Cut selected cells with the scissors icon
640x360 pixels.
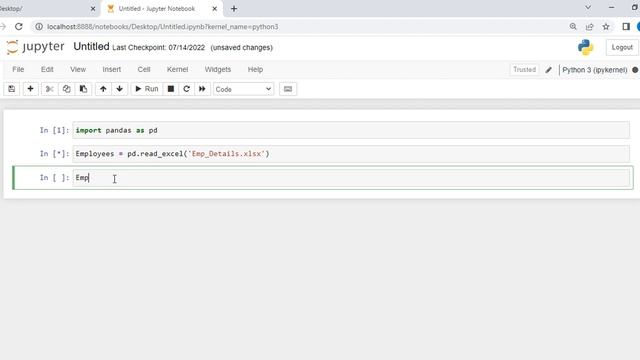click(x=49, y=89)
